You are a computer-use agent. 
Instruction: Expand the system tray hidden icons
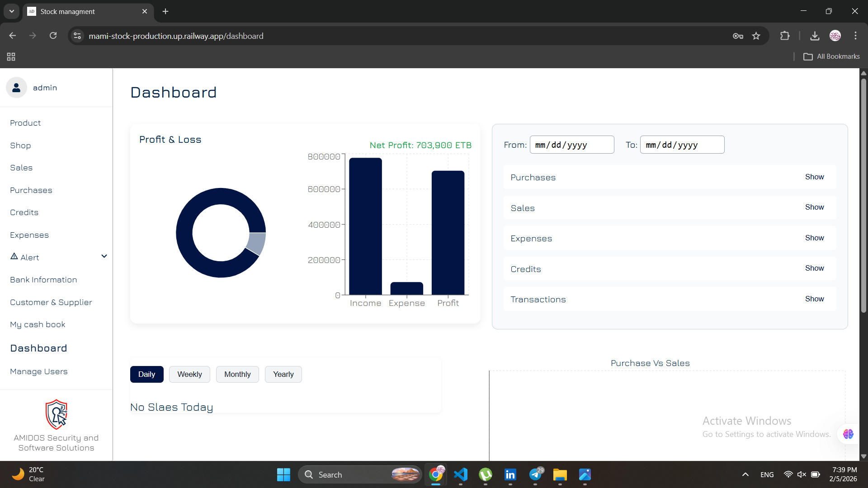click(745, 474)
